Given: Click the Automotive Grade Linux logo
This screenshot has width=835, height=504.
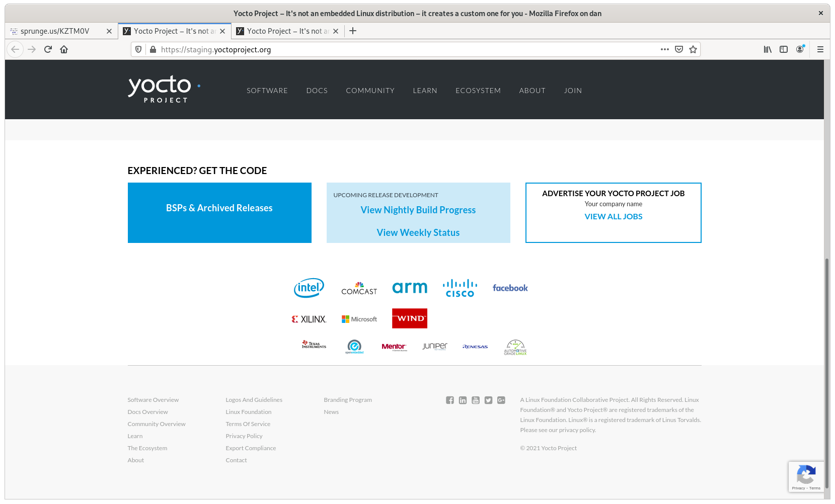Looking at the screenshot, I should [515, 347].
